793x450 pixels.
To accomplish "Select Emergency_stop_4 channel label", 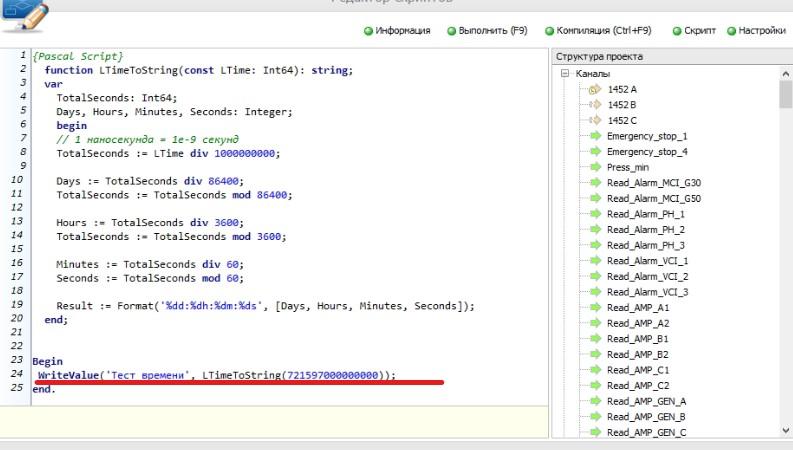I will coord(647,152).
